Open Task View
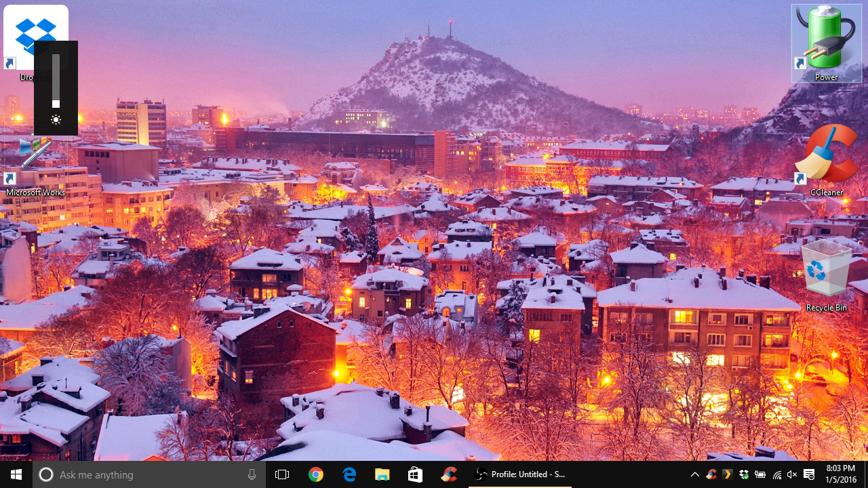Screen dimensions: 868x488 [282, 474]
